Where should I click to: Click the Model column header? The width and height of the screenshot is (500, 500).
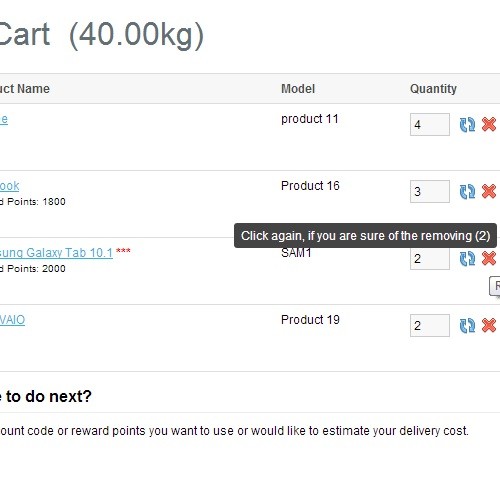click(x=298, y=89)
